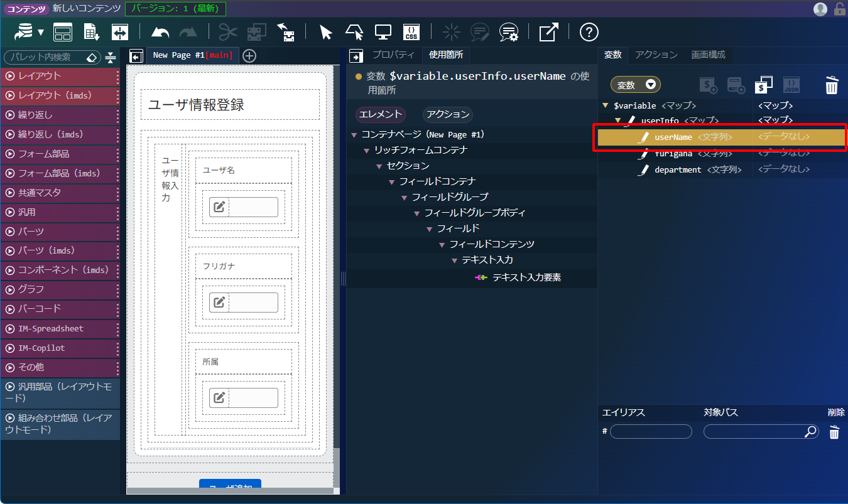Switch to the 画面構成 tab
Image resolution: width=848 pixels, height=504 pixels.
[708, 55]
